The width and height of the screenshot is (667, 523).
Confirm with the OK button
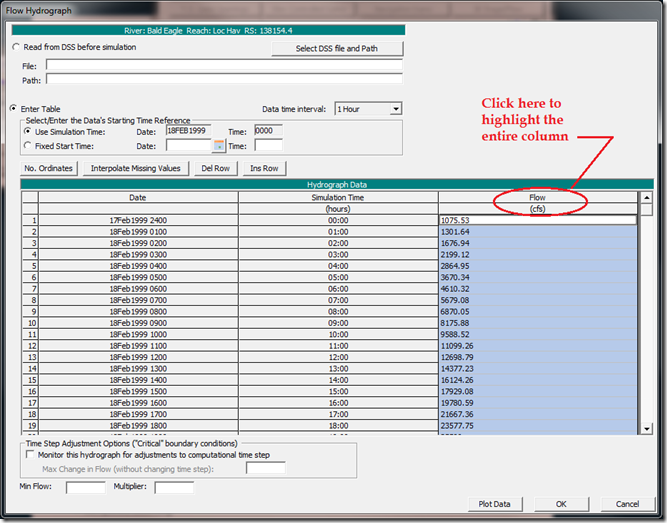pos(561,504)
